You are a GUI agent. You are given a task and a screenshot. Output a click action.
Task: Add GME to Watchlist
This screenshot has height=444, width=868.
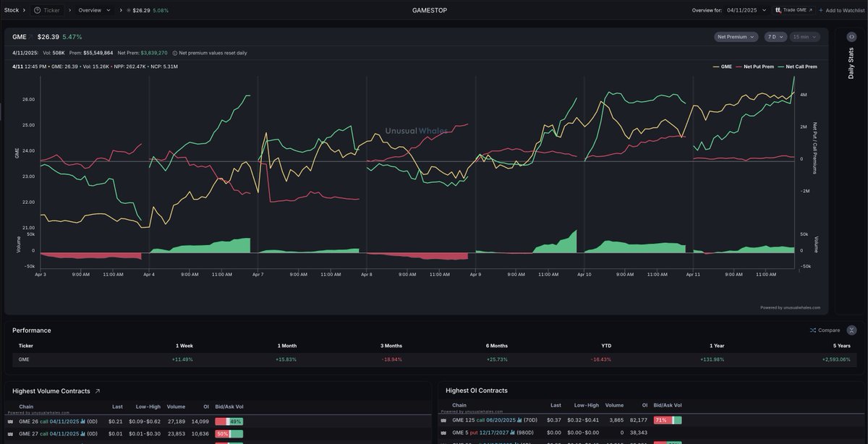[x=841, y=10]
